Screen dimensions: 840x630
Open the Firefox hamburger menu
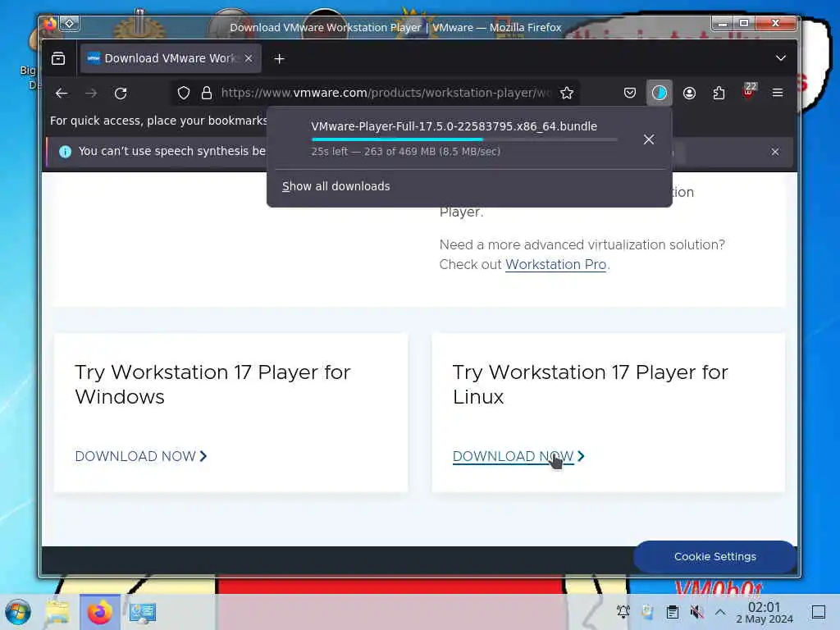click(778, 94)
